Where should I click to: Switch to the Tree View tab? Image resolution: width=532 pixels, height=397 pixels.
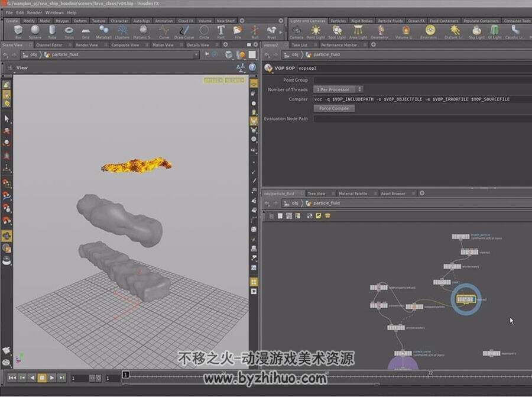point(316,193)
